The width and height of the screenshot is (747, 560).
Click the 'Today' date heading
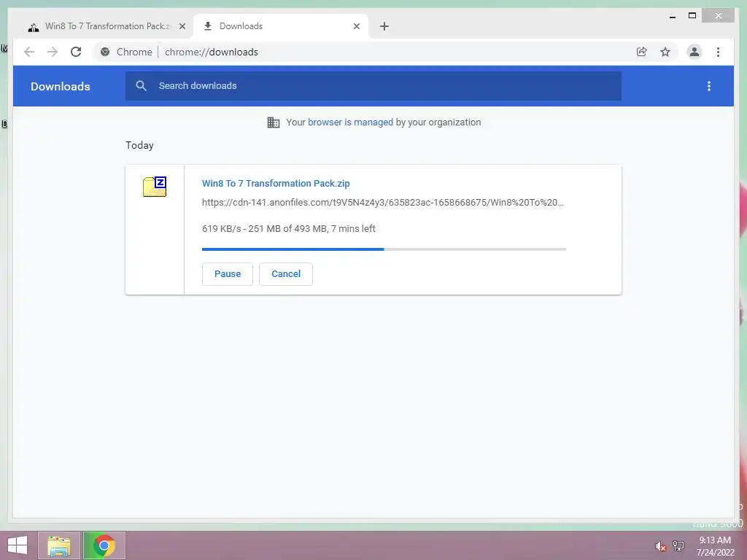[139, 145]
